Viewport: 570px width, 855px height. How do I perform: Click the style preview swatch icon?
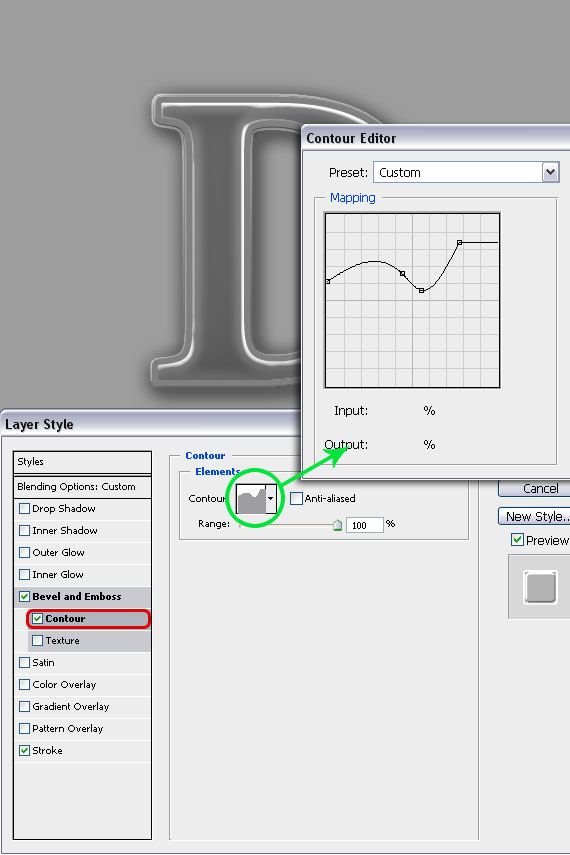point(540,587)
